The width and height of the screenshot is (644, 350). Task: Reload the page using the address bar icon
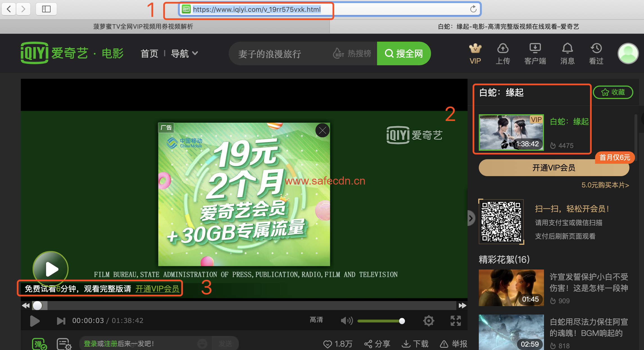473,9
